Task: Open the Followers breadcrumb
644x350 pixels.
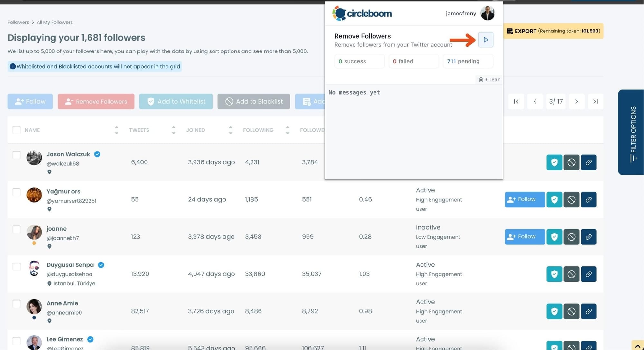Action: 18,22
